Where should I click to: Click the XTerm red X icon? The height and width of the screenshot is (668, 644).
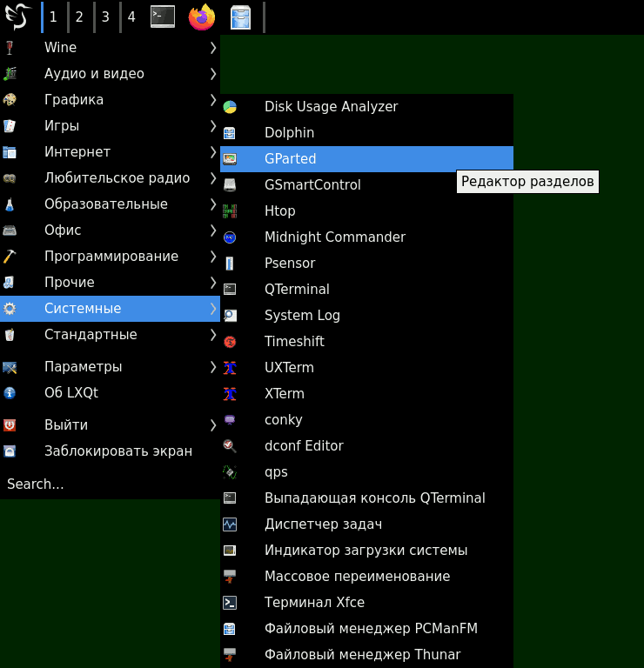[x=230, y=394]
